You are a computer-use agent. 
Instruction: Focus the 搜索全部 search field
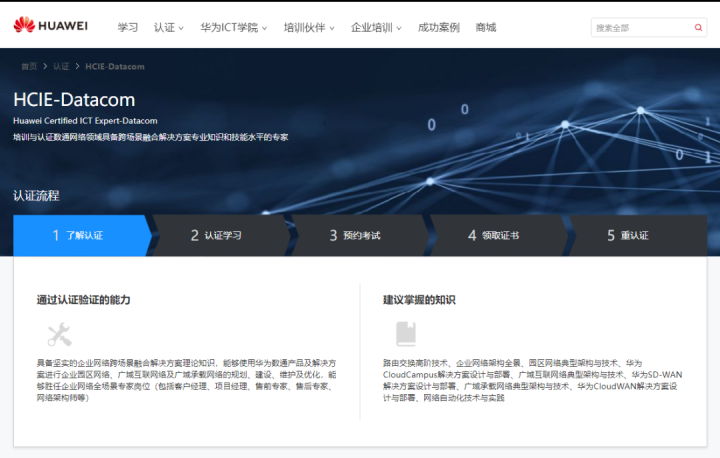(x=648, y=28)
